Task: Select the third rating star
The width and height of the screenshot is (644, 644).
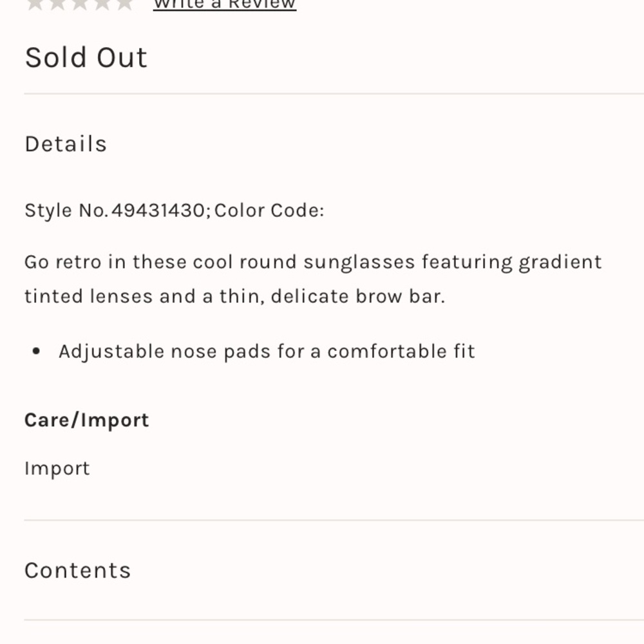Action: click(80, 4)
